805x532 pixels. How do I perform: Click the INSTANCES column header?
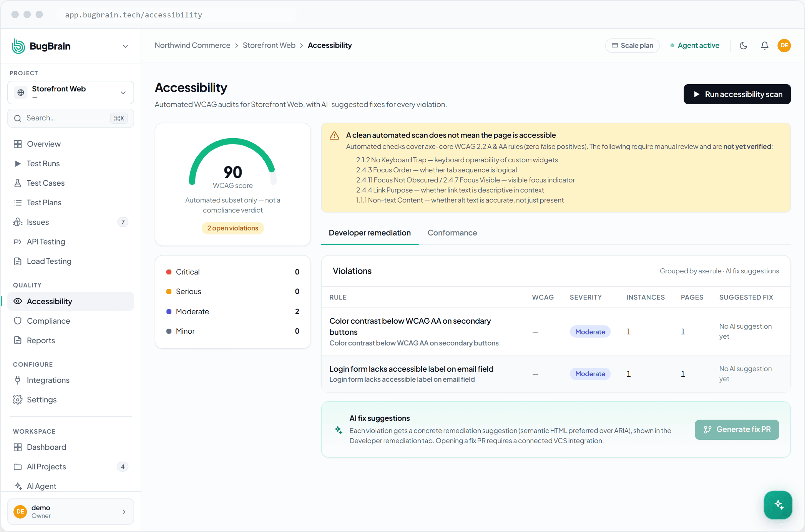click(645, 297)
